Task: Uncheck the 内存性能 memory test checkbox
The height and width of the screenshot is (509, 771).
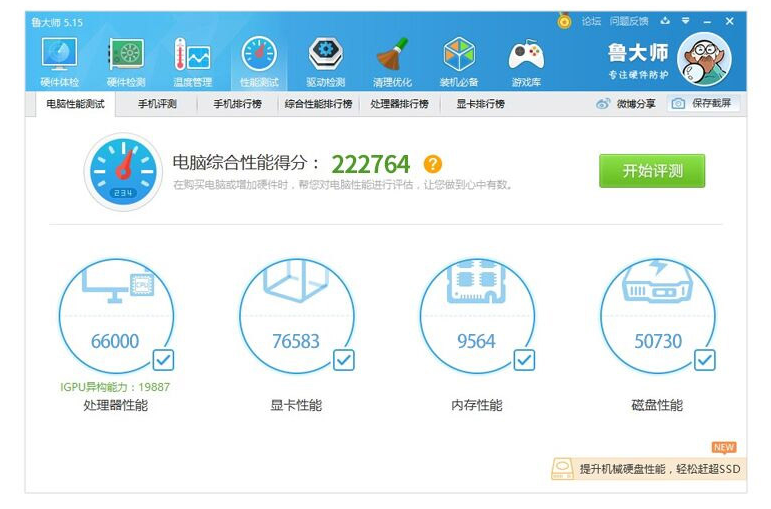Action: (x=524, y=359)
